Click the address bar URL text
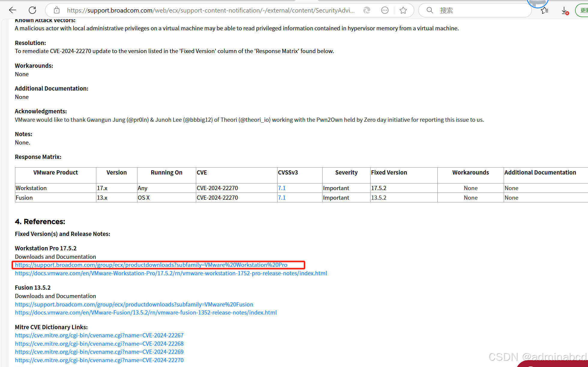The height and width of the screenshot is (367, 588). (210, 10)
